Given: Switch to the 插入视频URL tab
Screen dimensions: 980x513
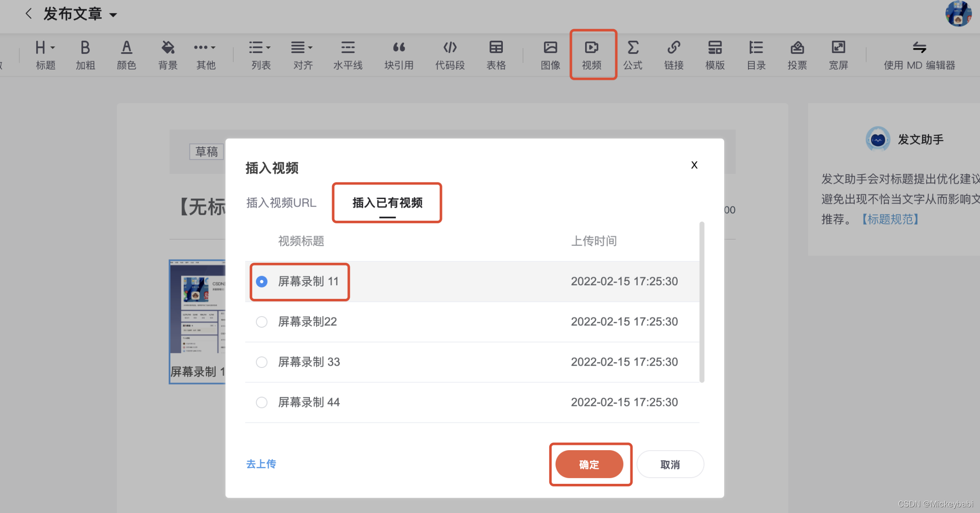Looking at the screenshot, I should coord(281,203).
